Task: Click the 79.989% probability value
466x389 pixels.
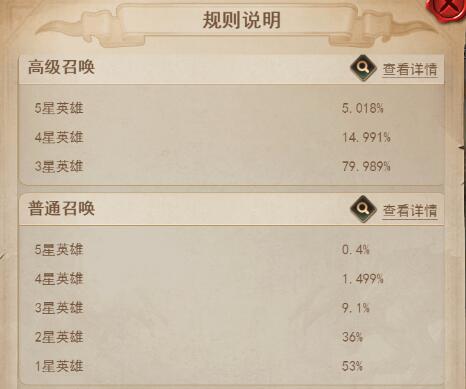Action: click(366, 166)
